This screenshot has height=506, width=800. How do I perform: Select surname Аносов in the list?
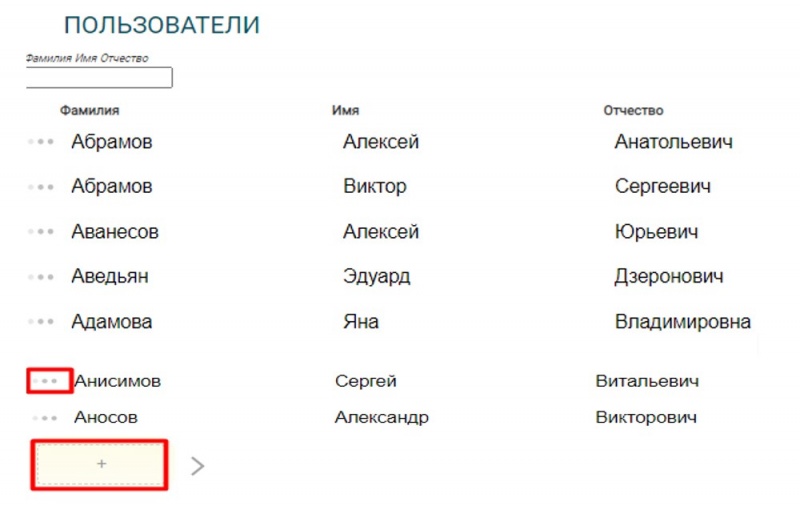[106, 417]
